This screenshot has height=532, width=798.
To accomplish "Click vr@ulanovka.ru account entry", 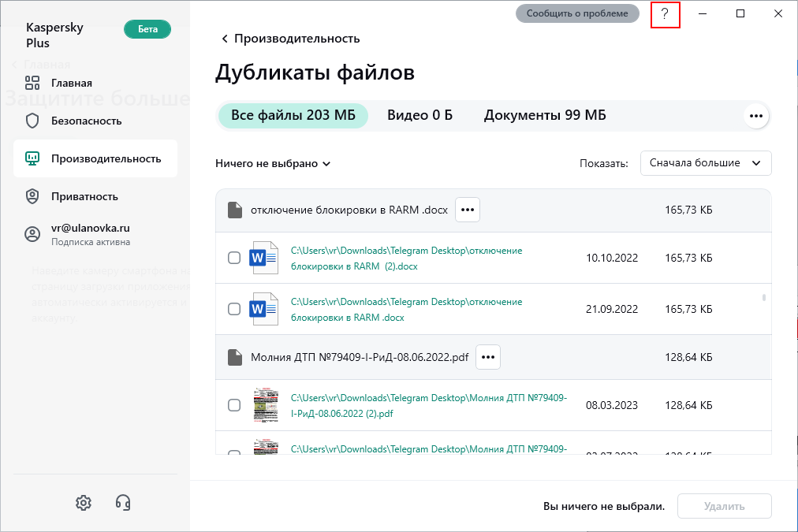I will (x=95, y=234).
